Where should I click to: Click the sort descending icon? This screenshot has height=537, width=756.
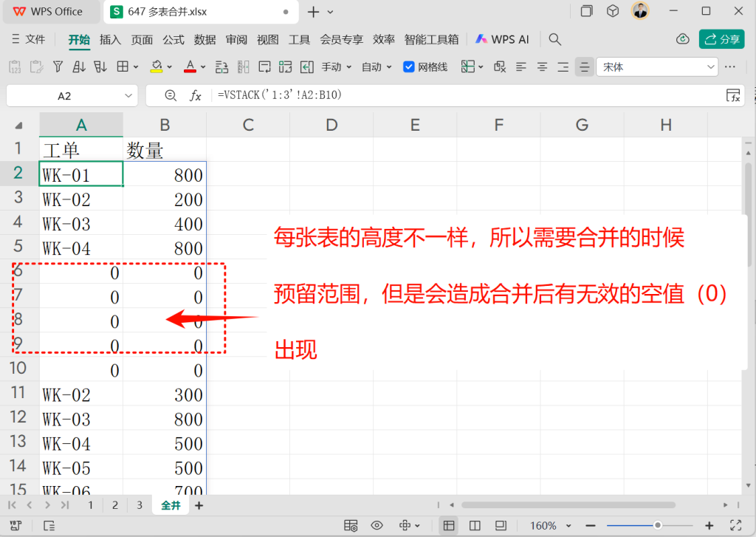100,66
